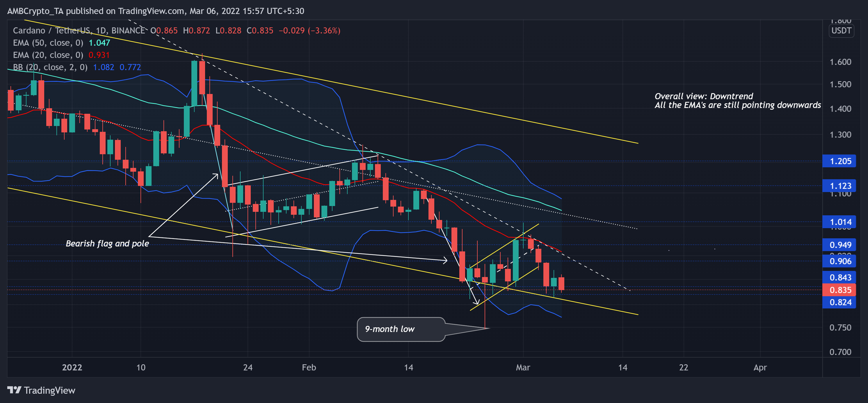Image resolution: width=868 pixels, height=403 pixels.
Task: Click the EMA (20, close, 0) indicator legend
Action: [x=48, y=55]
